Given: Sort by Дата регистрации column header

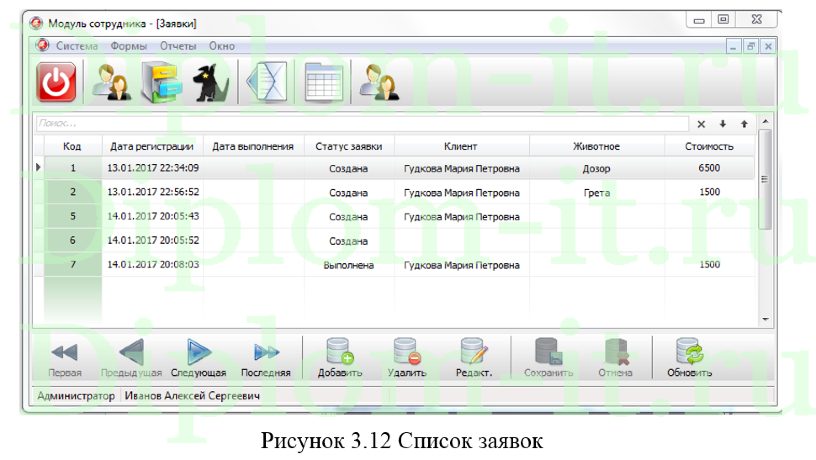Looking at the screenshot, I should point(152,146).
